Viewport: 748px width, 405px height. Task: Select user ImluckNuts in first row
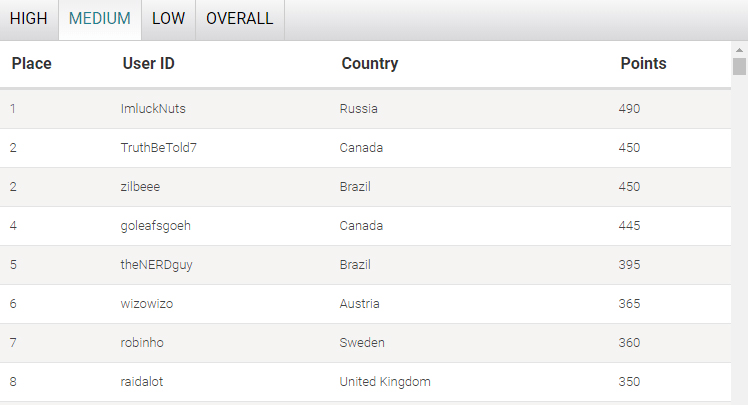pyautogui.click(x=153, y=109)
